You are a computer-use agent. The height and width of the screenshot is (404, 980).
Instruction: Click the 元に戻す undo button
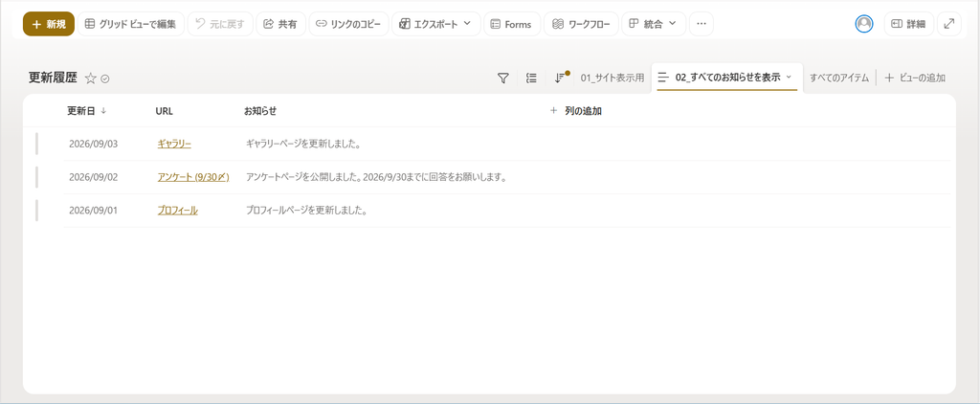220,24
